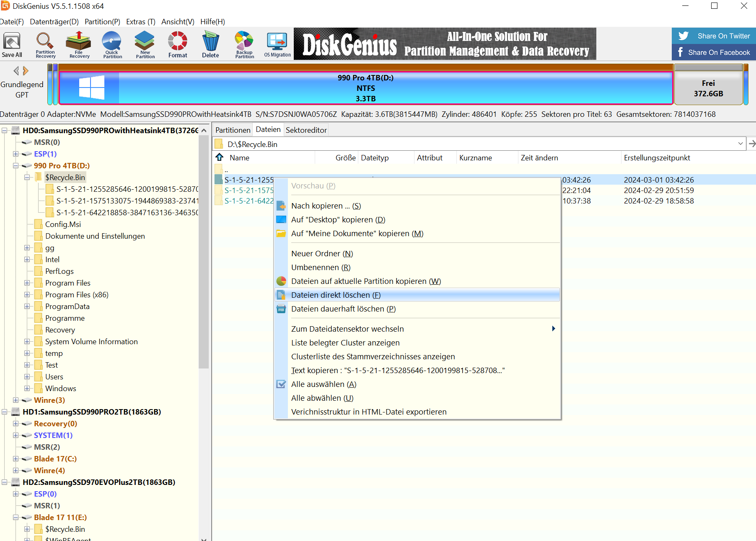The height and width of the screenshot is (541, 756).
Task: Choose 'Umbenennen (R)' from context menu
Action: [417, 267]
